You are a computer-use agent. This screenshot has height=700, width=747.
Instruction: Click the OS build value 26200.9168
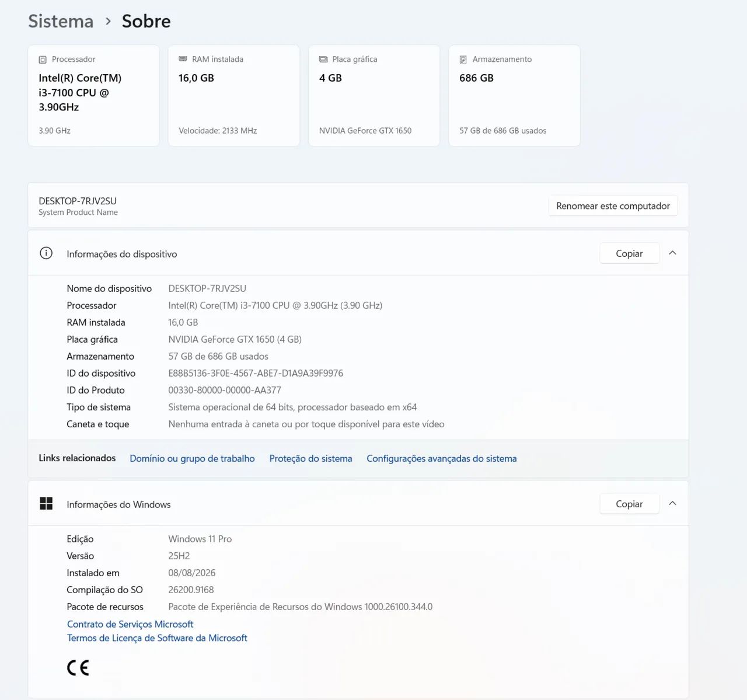click(191, 590)
